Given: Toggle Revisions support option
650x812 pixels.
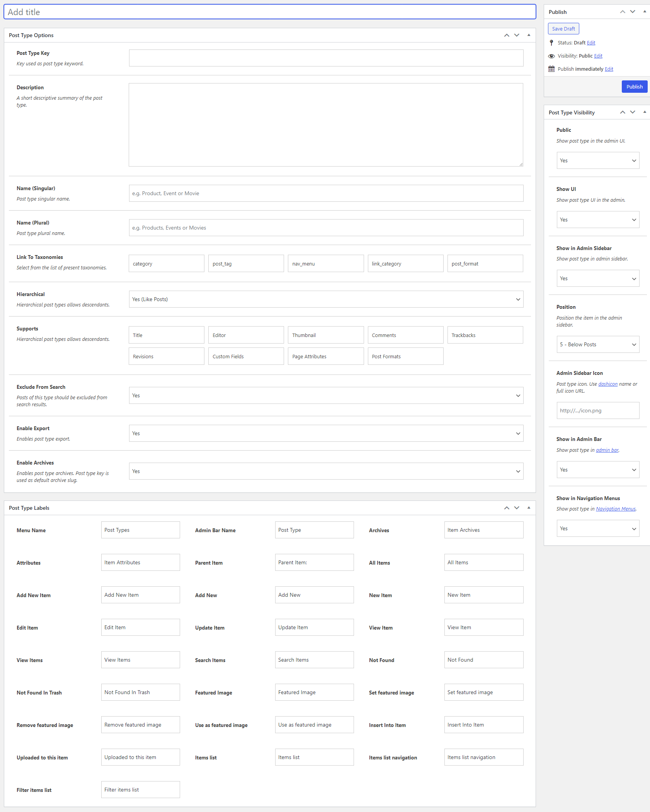Looking at the screenshot, I should [167, 356].
